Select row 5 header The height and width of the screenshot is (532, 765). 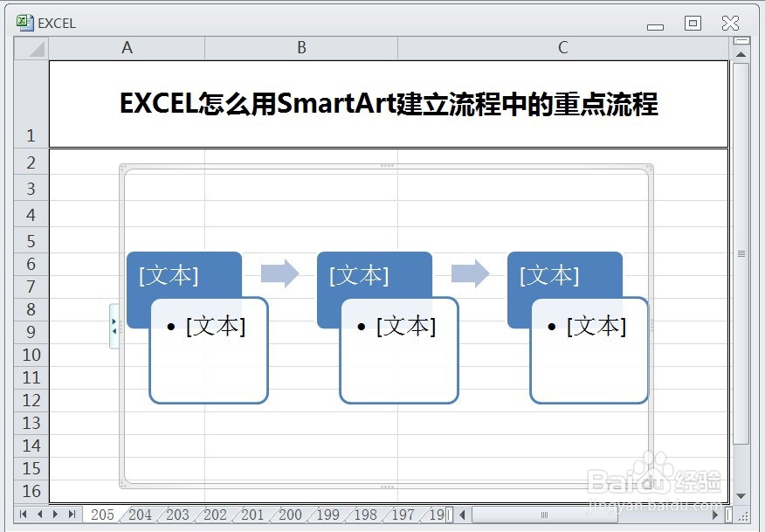click(31, 241)
